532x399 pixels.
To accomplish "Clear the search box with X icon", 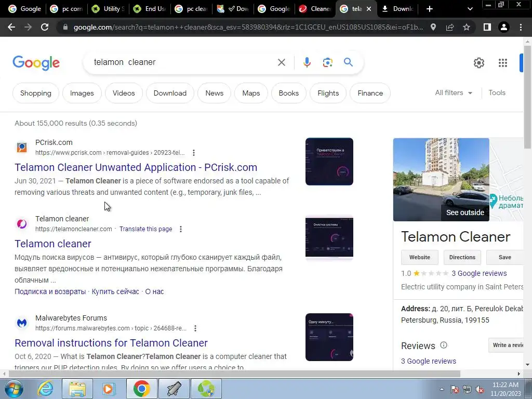I will 281,62.
